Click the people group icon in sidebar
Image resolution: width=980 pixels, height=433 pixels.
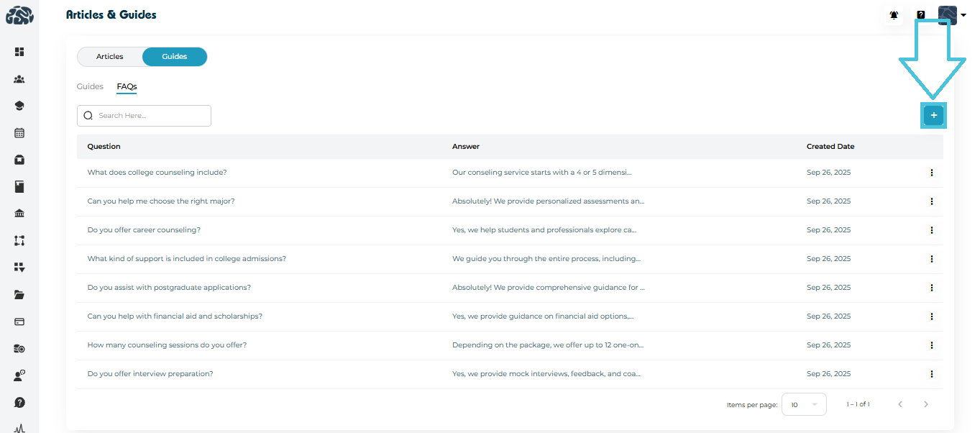click(19, 79)
